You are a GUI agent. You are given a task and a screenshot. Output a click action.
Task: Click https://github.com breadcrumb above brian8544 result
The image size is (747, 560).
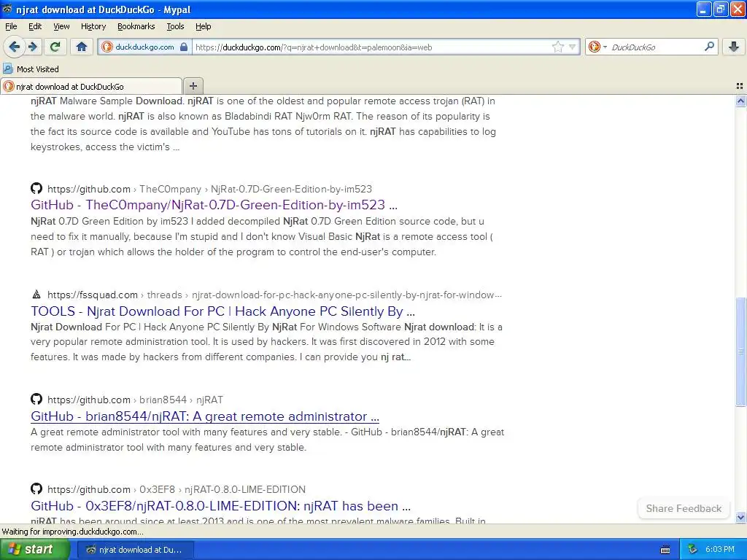coord(89,400)
